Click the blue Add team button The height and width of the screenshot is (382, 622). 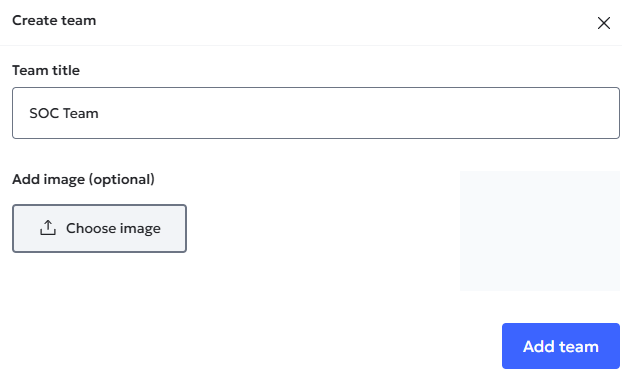click(x=561, y=346)
